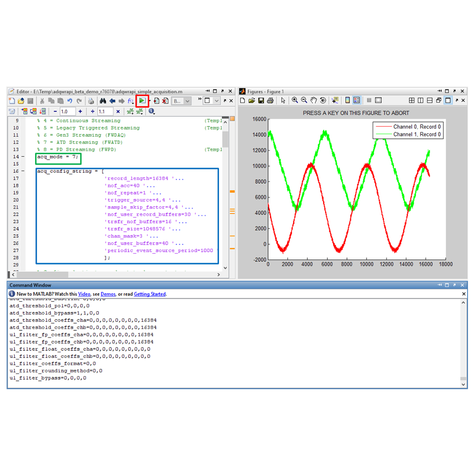The height and width of the screenshot is (476, 476).
Task: Undock the Command Window
Action: (456, 285)
